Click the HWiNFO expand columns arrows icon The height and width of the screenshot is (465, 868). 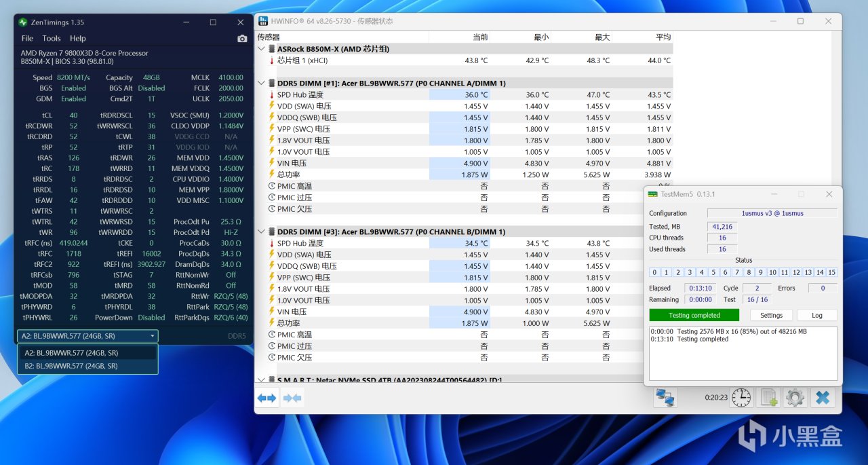coord(267,398)
